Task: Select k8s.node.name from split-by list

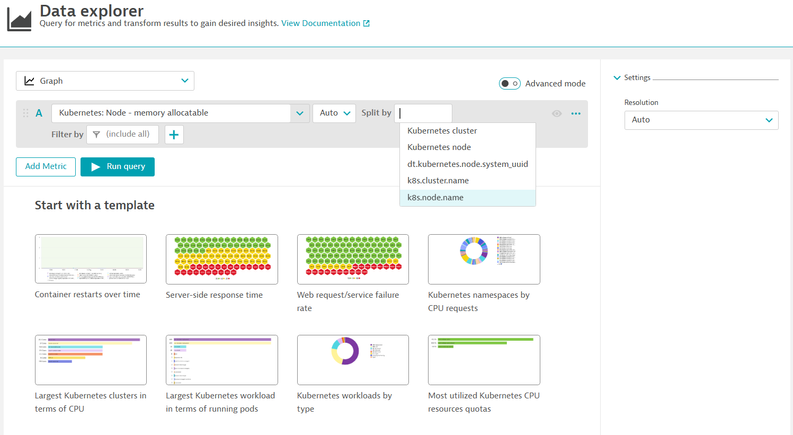Action: tap(435, 198)
